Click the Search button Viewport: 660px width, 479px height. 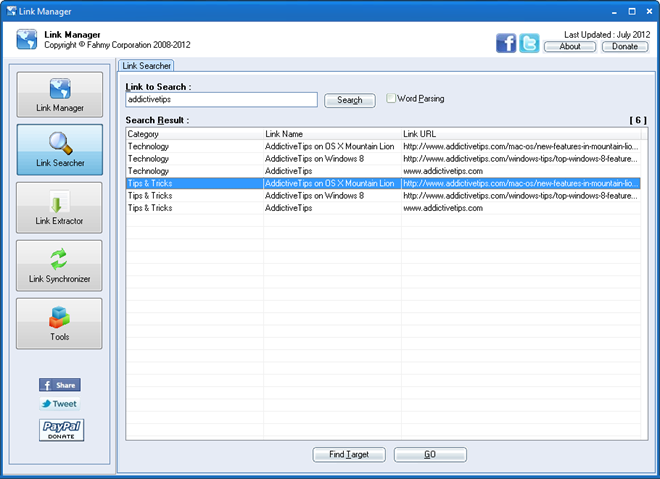pyautogui.click(x=350, y=100)
